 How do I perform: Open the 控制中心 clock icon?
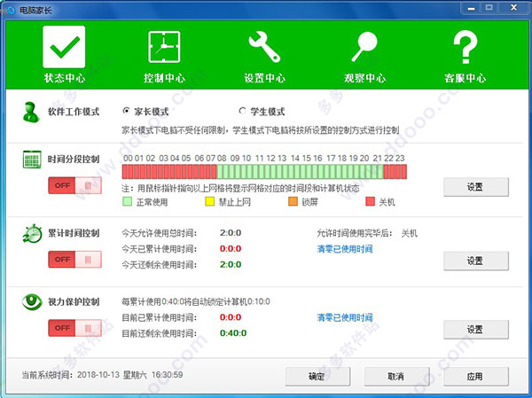click(x=163, y=46)
